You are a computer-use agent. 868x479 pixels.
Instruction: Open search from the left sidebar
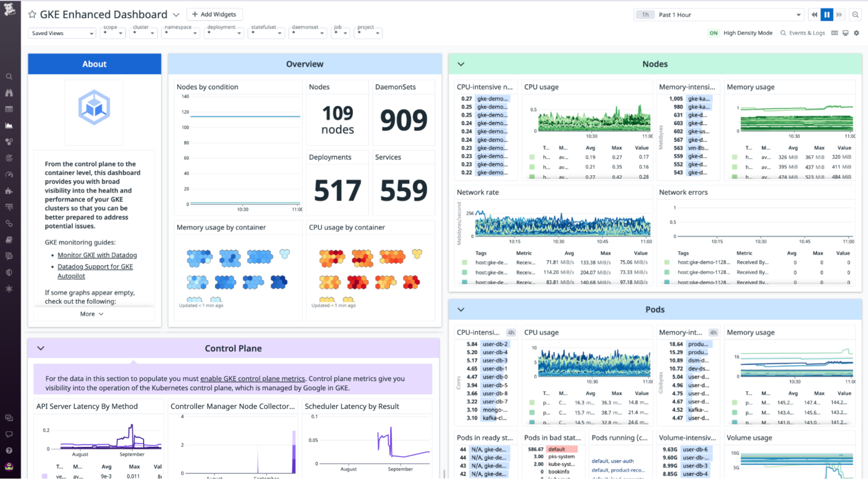pyautogui.click(x=9, y=76)
